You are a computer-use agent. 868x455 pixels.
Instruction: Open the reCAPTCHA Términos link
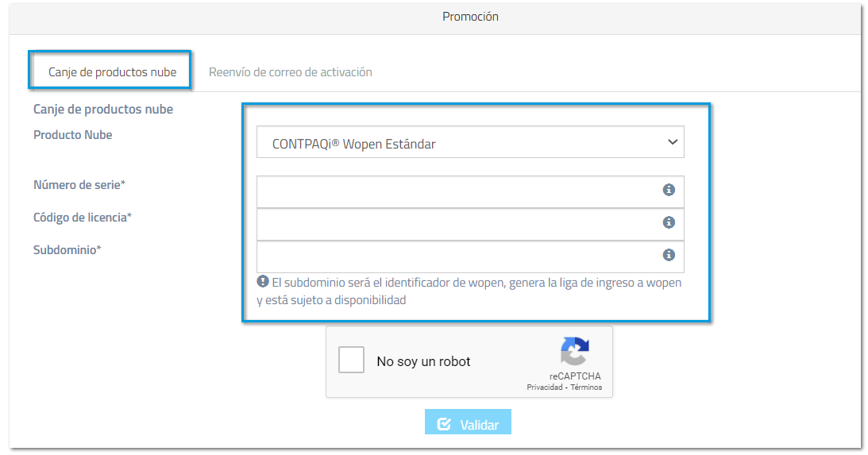[x=586, y=388]
